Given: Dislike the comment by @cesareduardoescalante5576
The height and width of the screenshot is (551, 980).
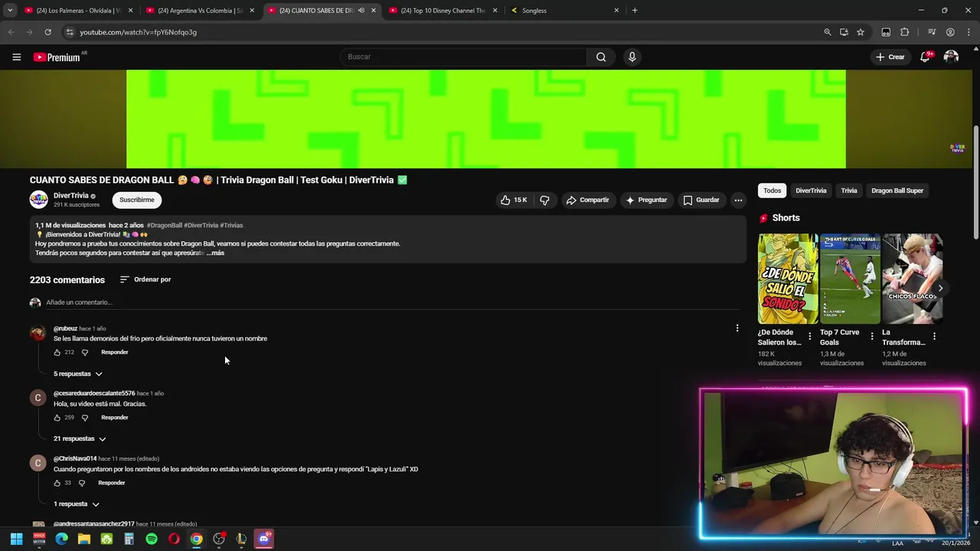Looking at the screenshot, I should click(x=85, y=418).
